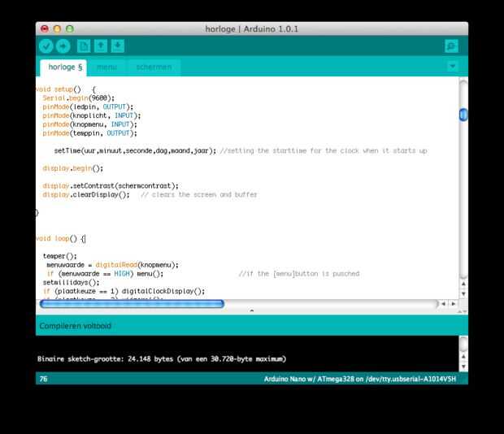Screen dimensions: 504x434
Task: Click the Upload arrow button
Action: tap(63, 46)
